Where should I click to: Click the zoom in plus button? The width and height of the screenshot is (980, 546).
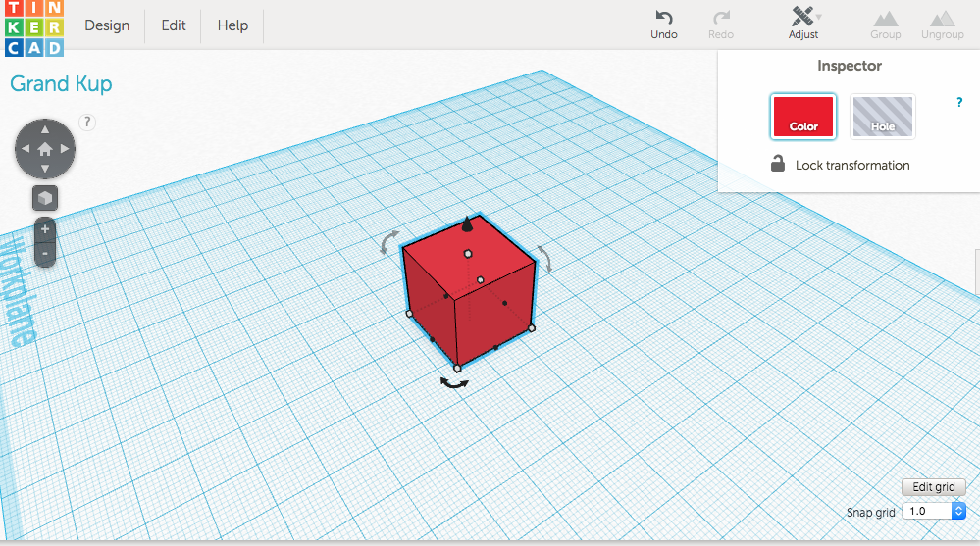45,229
